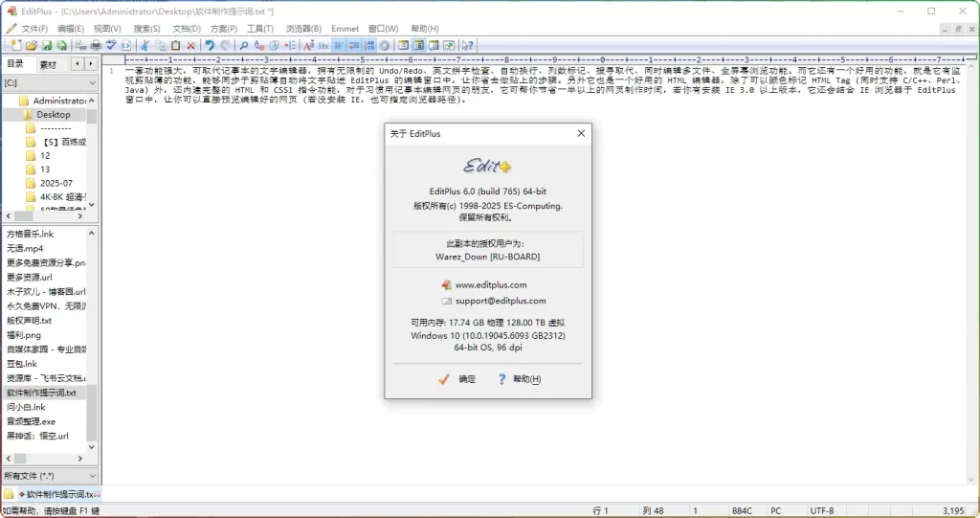Paste from clipboard using the toolbar icon
980x518 pixels.
tap(176, 45)
